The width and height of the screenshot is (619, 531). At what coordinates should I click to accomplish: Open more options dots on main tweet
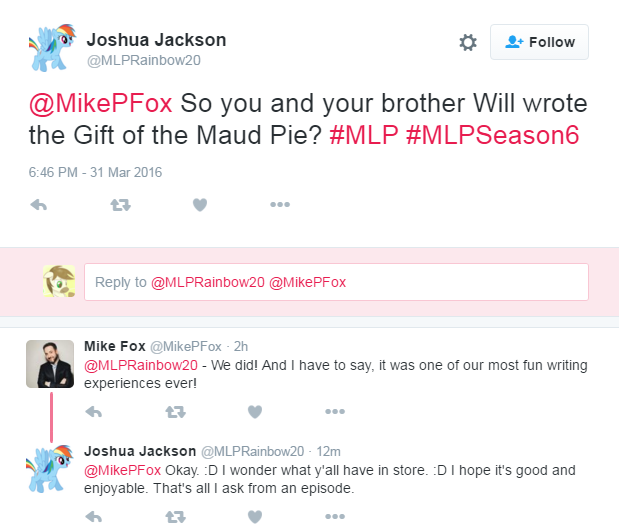tap(280, 205)
